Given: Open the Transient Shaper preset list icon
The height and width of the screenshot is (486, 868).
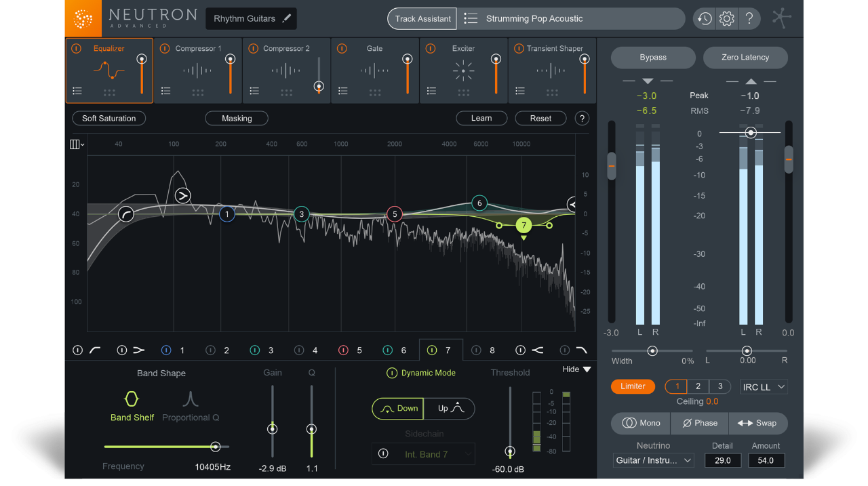Looking at the screenshot, I should point(520,91).
